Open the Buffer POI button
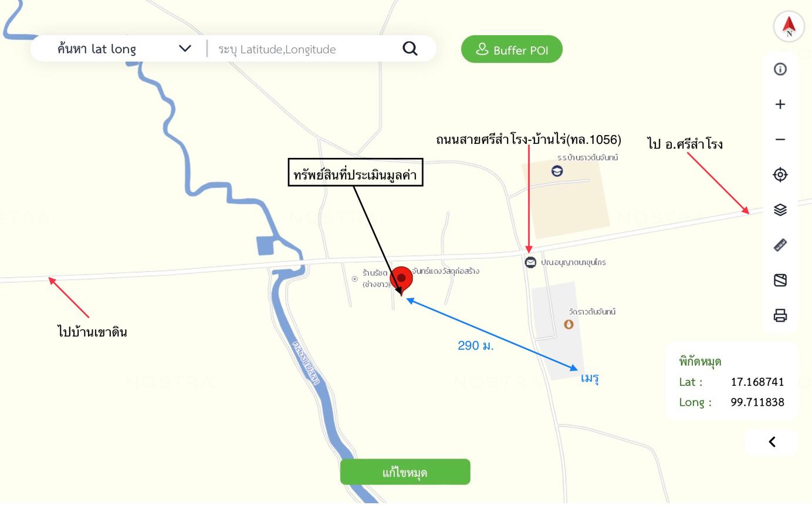This screenshot has width=812, height=505. pos(512,49)
